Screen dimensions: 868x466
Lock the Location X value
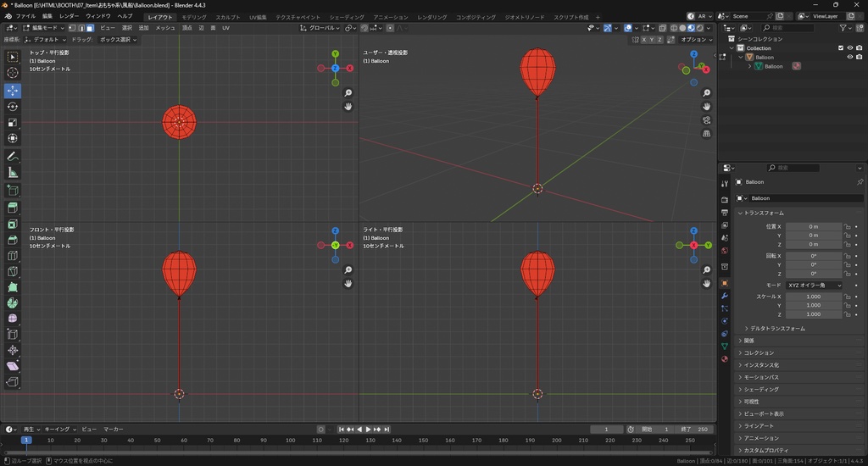tap(847, 226)
